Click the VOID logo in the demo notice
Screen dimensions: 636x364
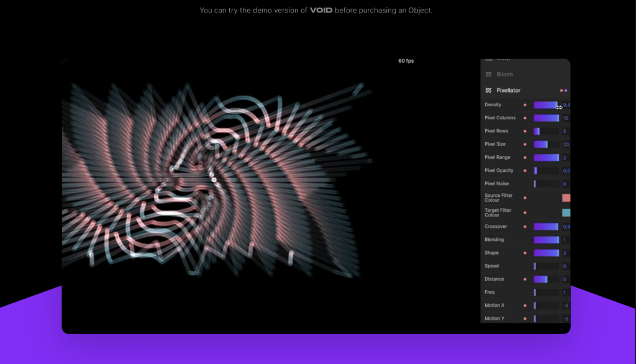(x=321, y=10)
